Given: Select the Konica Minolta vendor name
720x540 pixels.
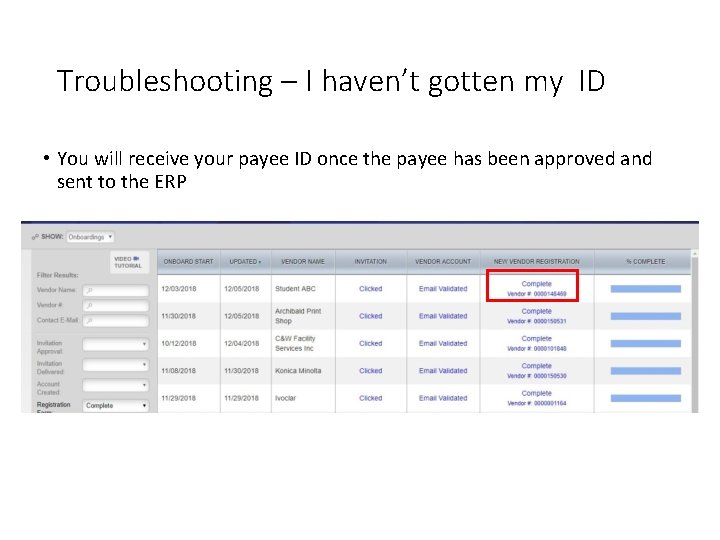Looking at the screenshot, I should [298, 371].
